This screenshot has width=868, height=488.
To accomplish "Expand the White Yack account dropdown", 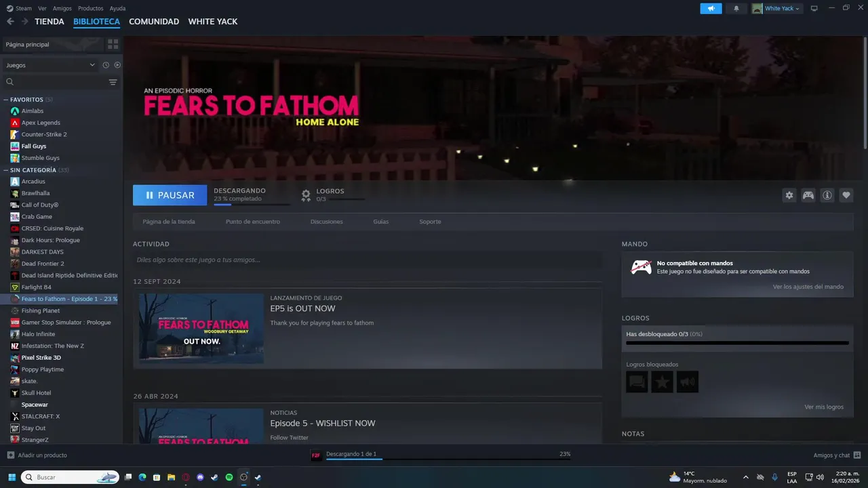I will 776,8.
